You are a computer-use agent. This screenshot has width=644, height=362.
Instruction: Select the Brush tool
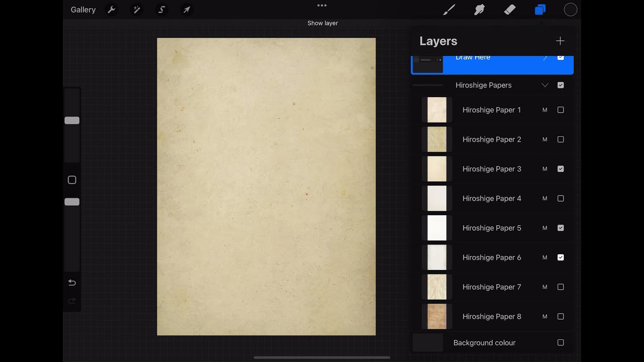pyautogui.click(x=449, y=10)
